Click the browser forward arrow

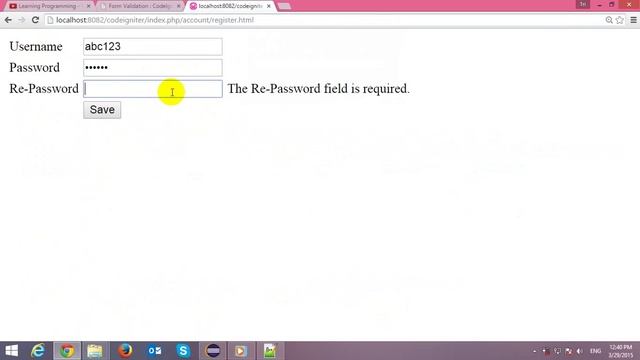point(22,20)
